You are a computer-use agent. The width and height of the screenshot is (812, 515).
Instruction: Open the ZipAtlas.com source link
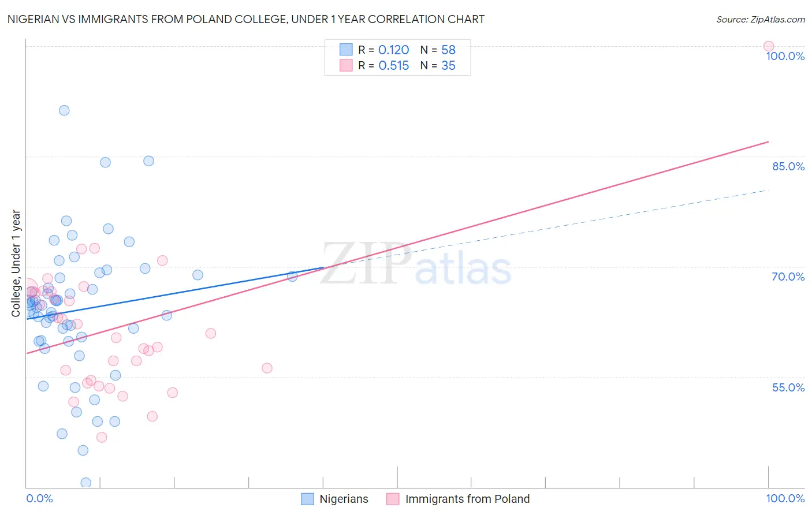point(761,19)
